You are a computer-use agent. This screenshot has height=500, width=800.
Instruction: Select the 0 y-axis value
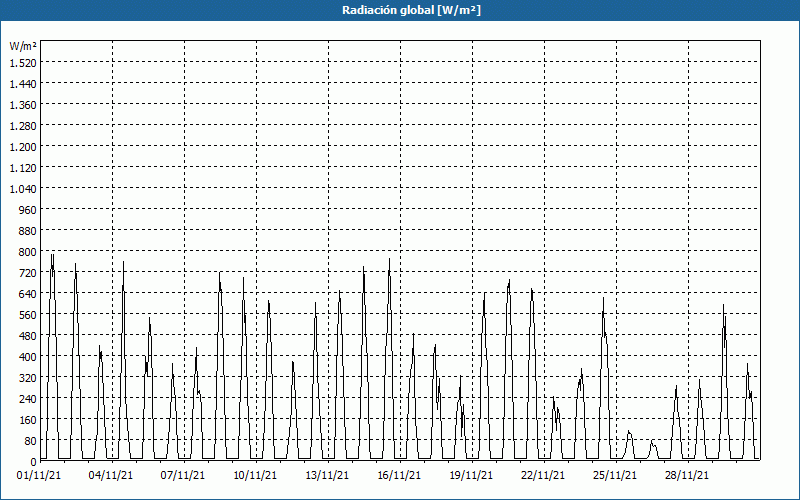tap(34, 461)
